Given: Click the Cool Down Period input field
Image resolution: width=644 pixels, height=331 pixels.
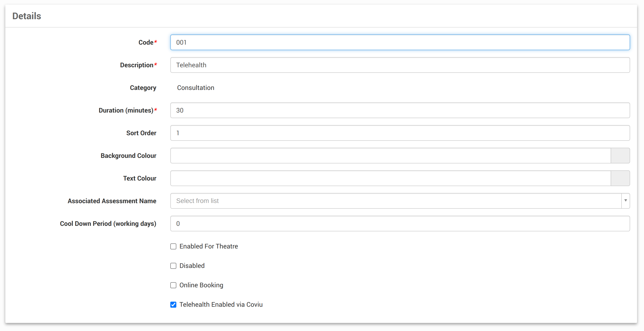Looking at the screenshot, I should [400, 224].
